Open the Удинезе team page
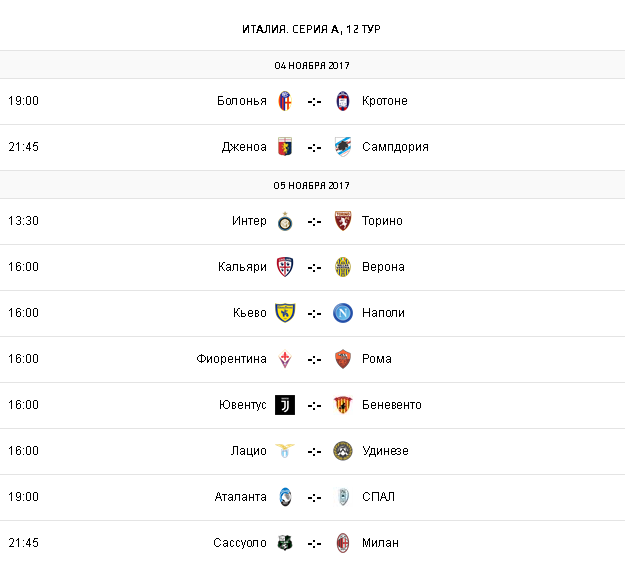This screenshot has height=564, width=625. point(385,451)
